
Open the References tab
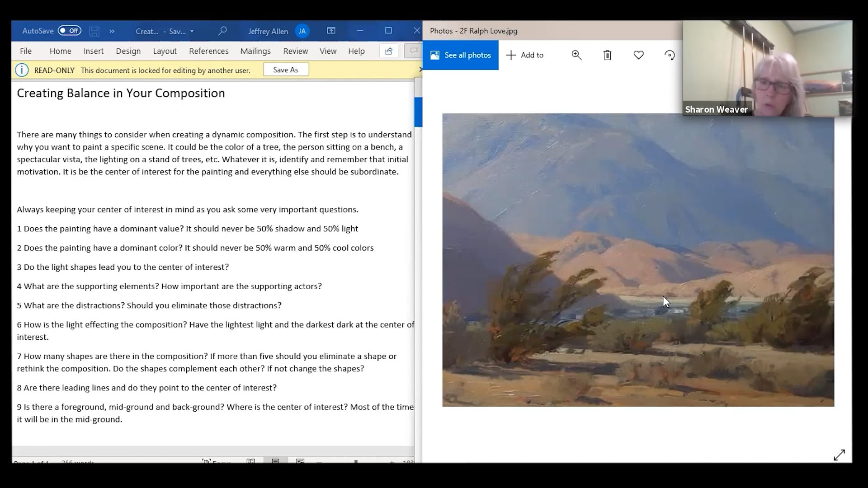pyautogui.click(x=208, y=51)
